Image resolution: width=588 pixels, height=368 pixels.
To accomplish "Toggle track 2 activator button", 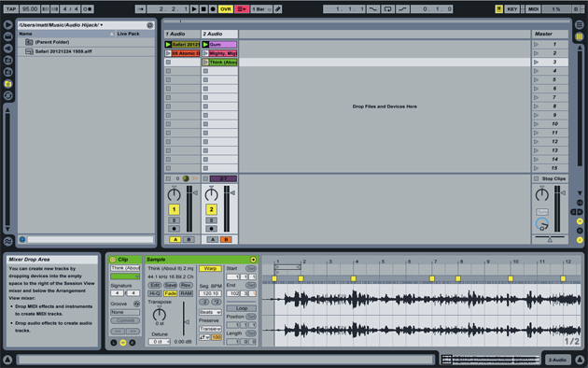I will 211,209.
